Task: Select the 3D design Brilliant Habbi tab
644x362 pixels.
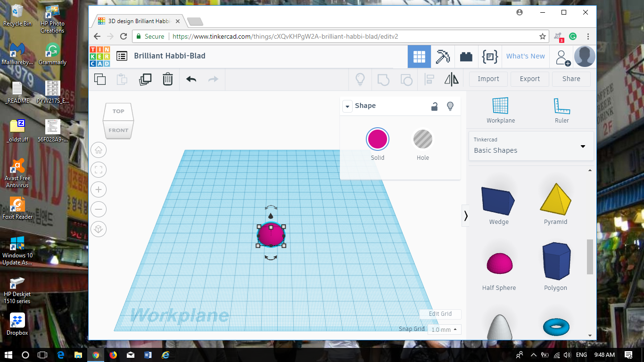Action: tap(138, 21)
